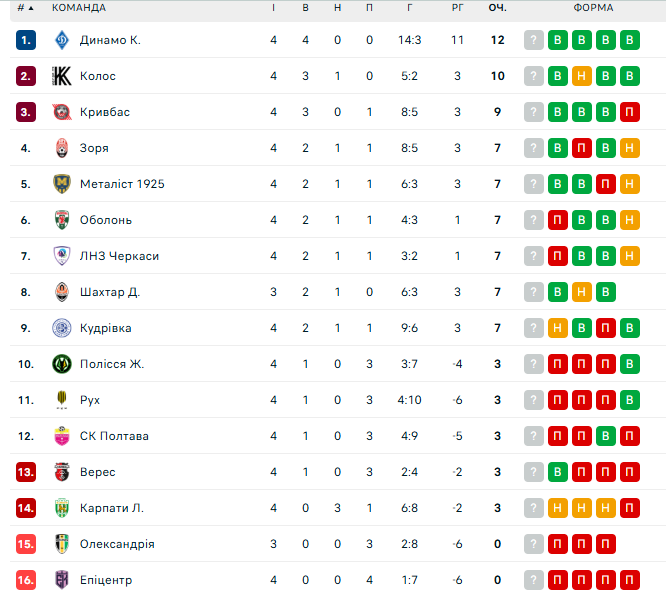Click Колос yellow draw Н form badge

pos(582,76)
